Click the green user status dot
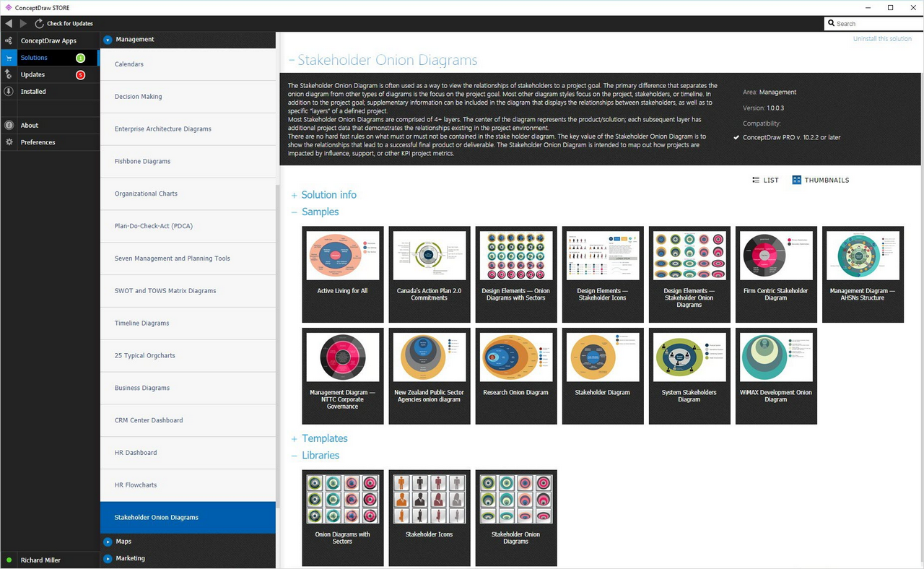This screenshot has height=569, width=924. 9,560
